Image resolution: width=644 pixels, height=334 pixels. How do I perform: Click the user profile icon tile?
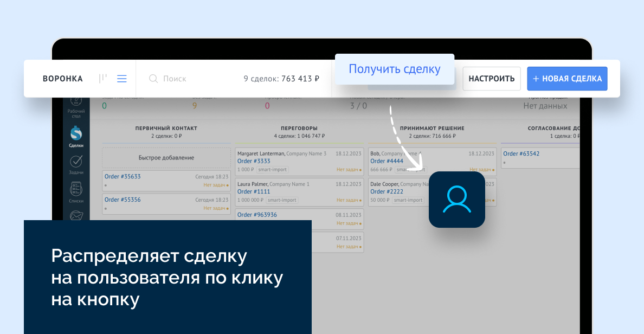pos(457,199)
